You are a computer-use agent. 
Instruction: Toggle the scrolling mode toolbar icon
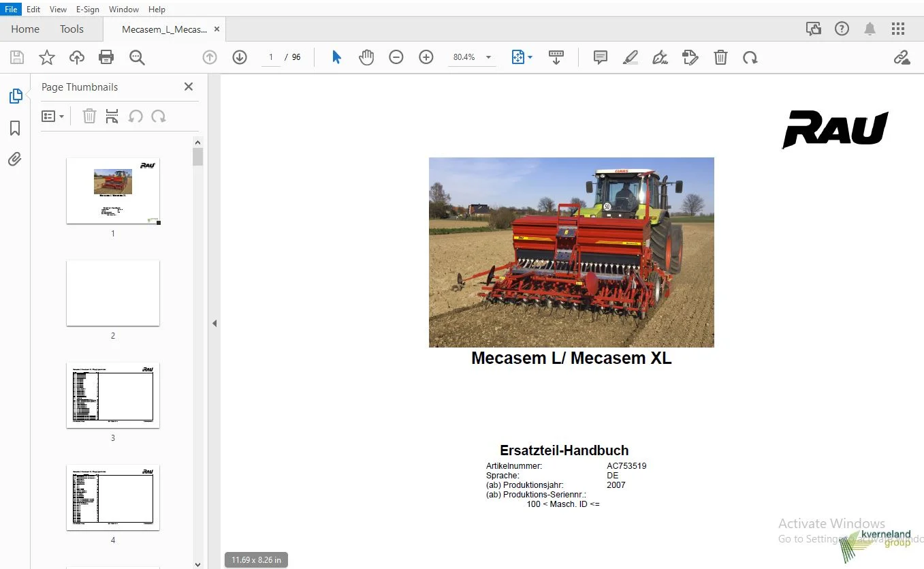pos(556,58)
